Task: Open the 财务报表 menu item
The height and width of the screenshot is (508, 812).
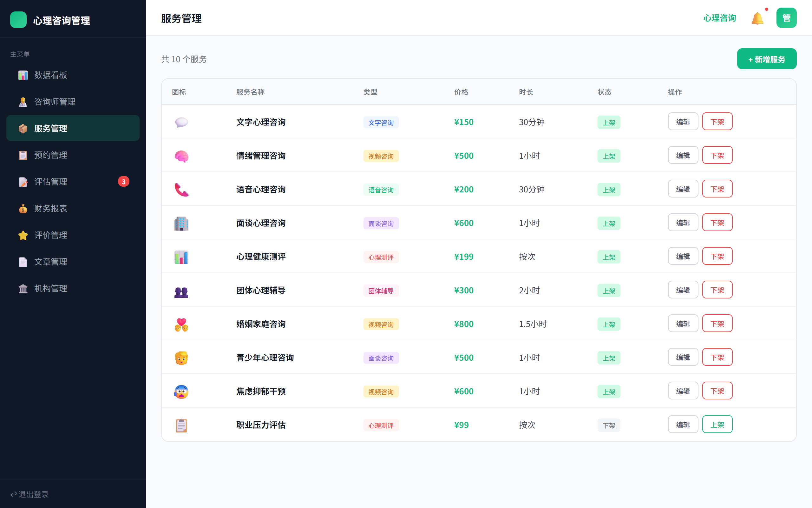Action: 73,209
